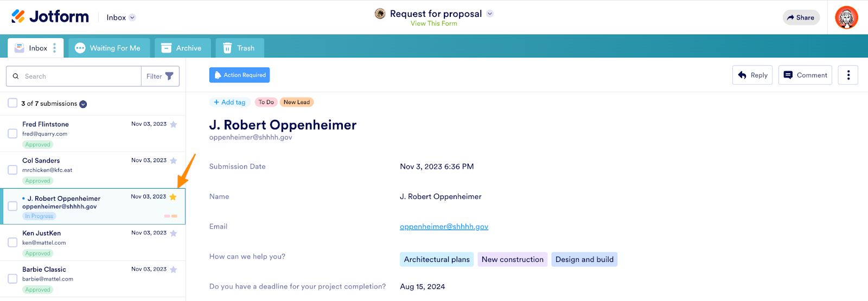This screenshot has height=301, width=868.
Task: Star the Barbie Classic submission
Action: click(174, 270)
